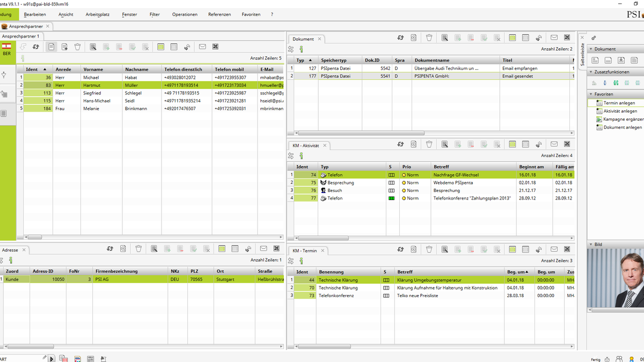The height and width of the screenshot is (362, 644).
Task: Open the trash delete icon in Ansprechpartner toolbar
Action: (77, 47)
